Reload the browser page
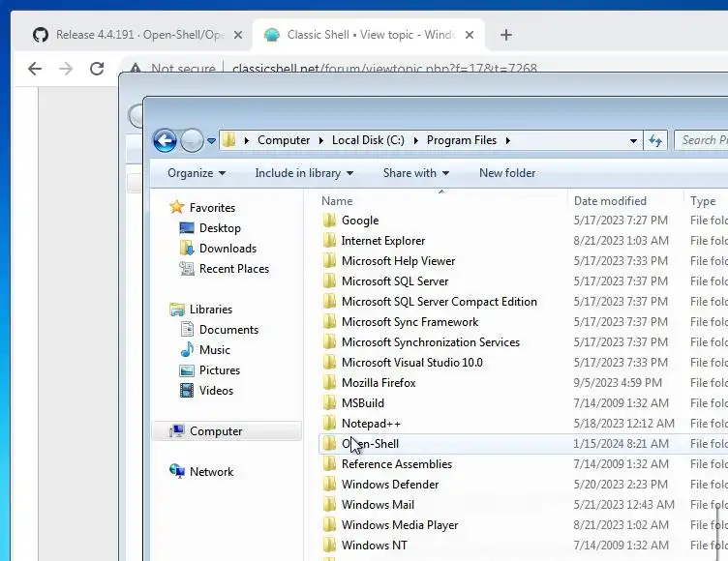 [97, 69]
